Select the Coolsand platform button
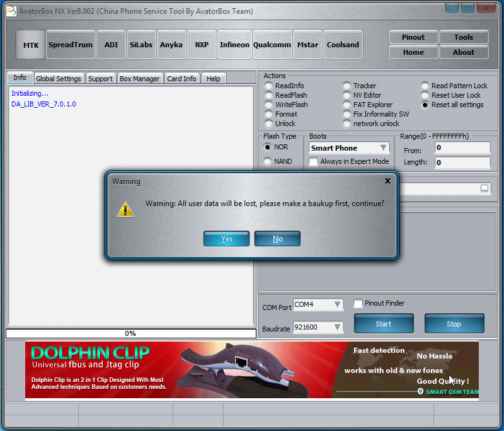 tap(343, 45)
